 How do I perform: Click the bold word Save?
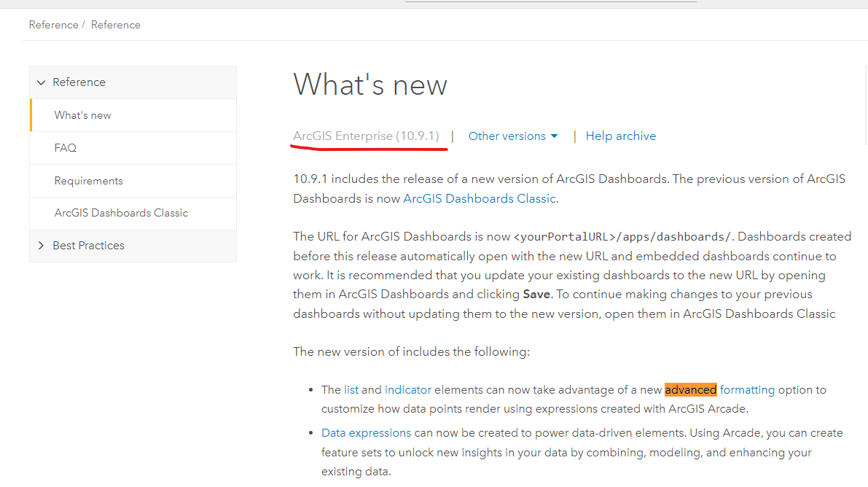click(537, 295)
